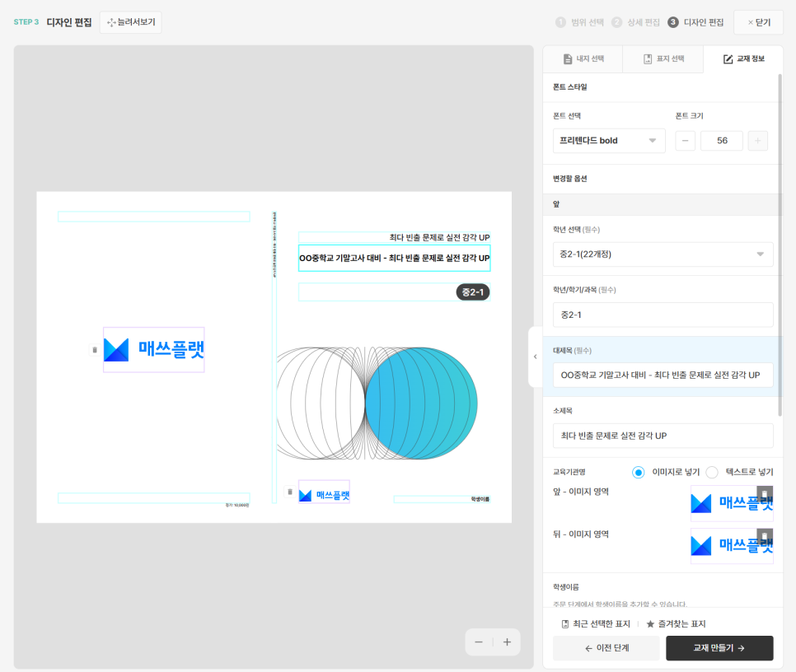Delete the 앞 - 이미지 영역 logo image
The height and width of the screenshot is (672, 796).
pyautogui.click(x=765, y=493)
